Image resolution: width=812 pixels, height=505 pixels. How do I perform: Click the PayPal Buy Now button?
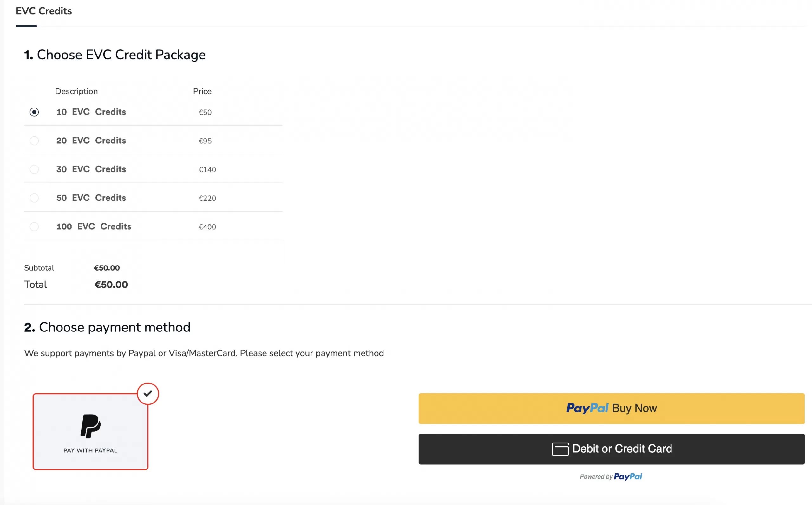click(611, 409)
